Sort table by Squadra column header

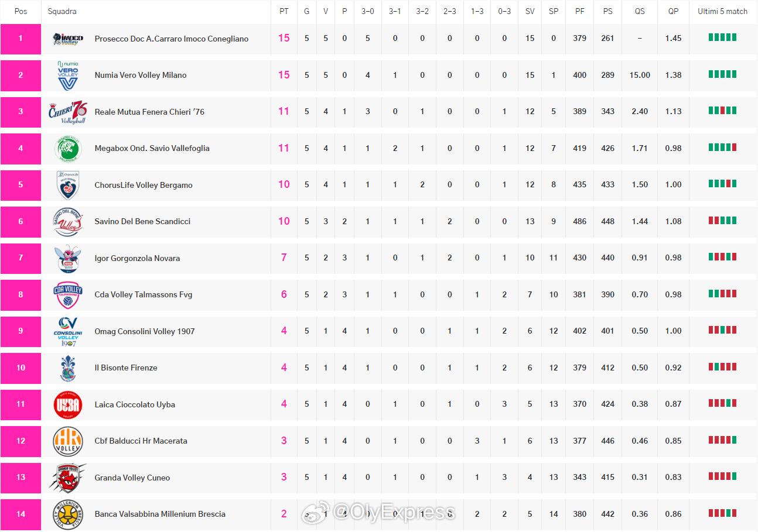[x=62, y=12]
